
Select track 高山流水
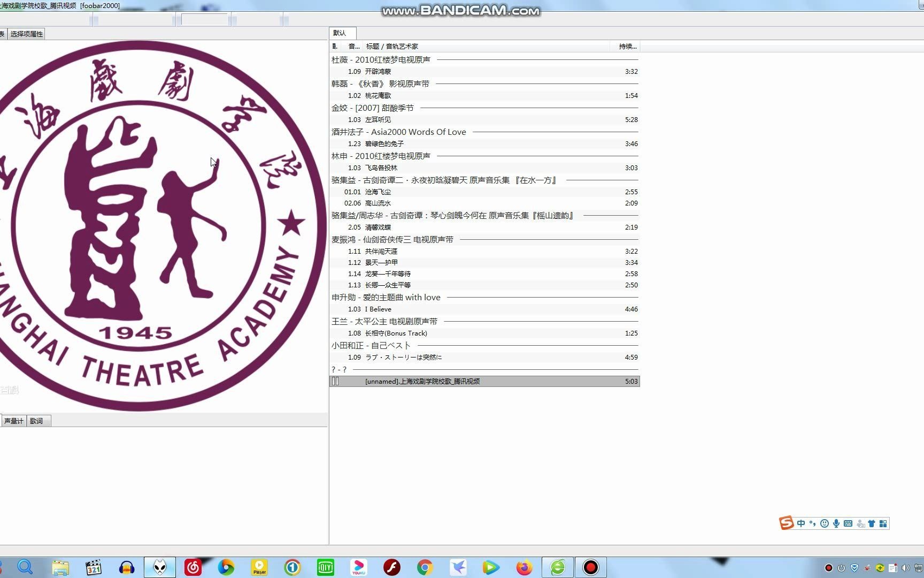pos(484,203)
